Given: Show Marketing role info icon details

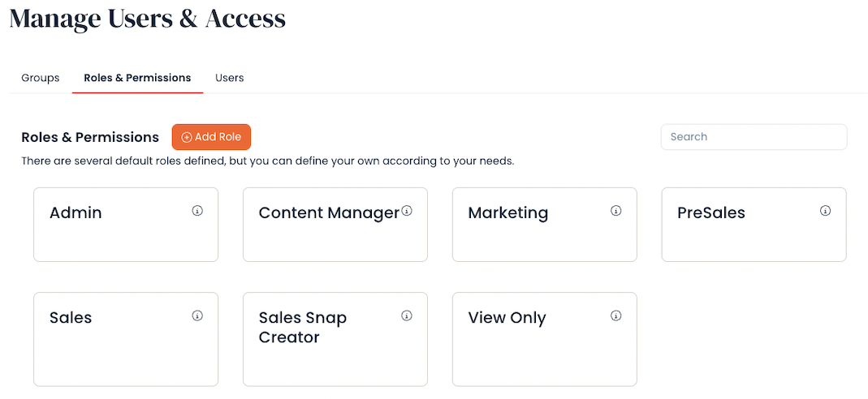Looking at the screenshot, I should pyautogui.click(x=615, y=211).
